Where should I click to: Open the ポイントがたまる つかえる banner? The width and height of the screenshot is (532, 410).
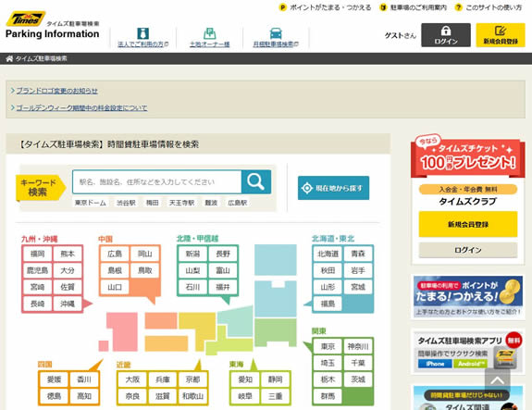pyautogui.click(x=468, y=297)
